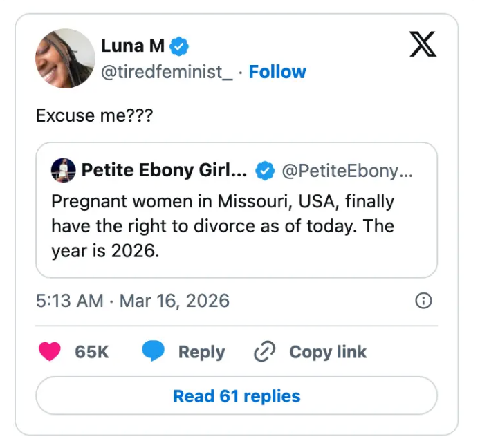
Task: Click the X logo icon
Action: [423, 45]
